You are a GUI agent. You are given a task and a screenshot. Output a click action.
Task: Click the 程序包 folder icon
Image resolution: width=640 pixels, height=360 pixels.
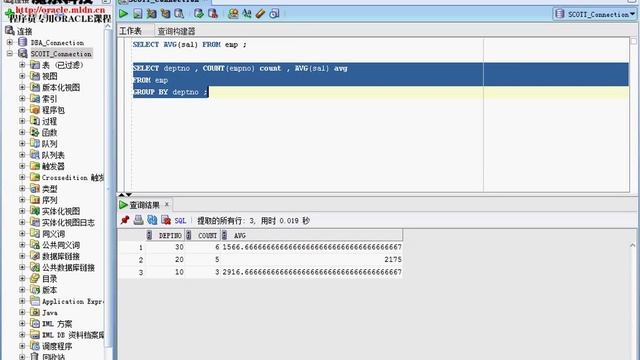click(35, 110)
